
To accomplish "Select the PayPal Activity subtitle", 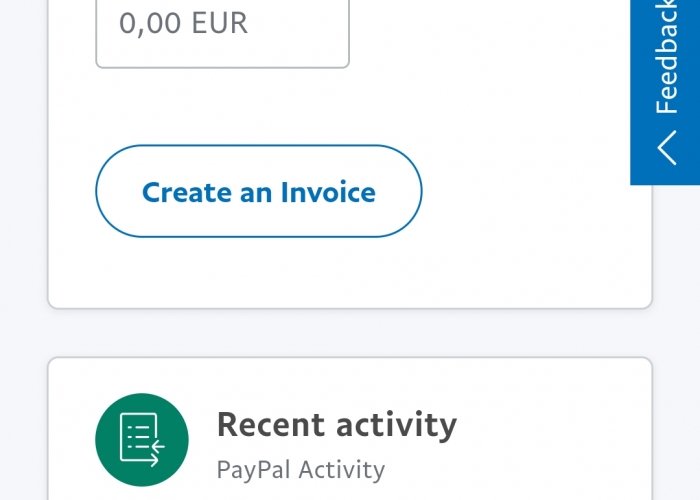I will point(300,470).
